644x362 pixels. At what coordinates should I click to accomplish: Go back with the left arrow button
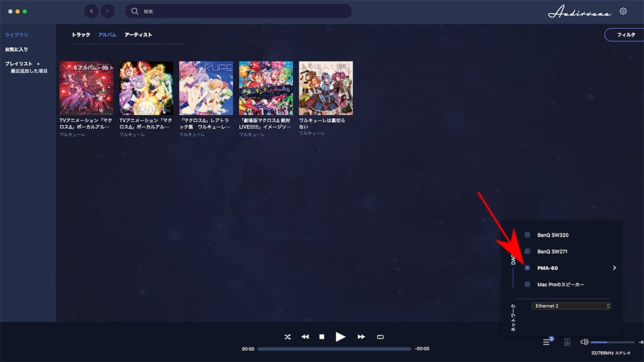point(91,11)
